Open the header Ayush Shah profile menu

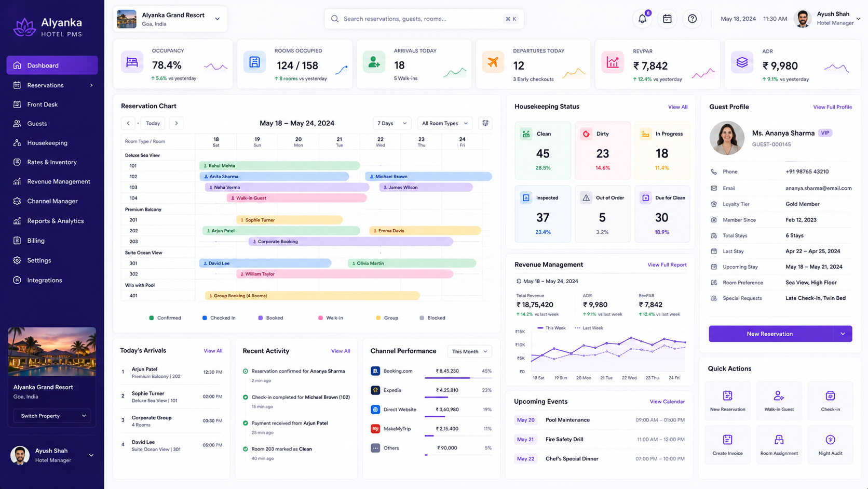[828, 19]
